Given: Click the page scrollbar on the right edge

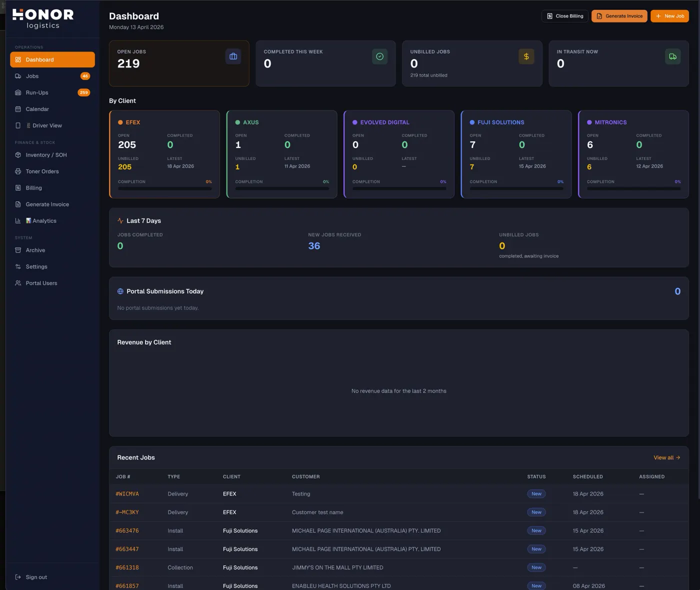Looking at the screenshot, I should 698,250.
